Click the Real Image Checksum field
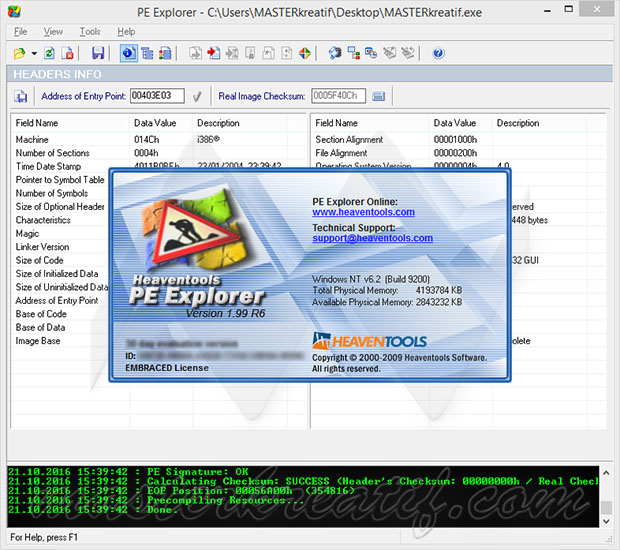The width and height of the screenshot is (620, 550). (338, 96)
